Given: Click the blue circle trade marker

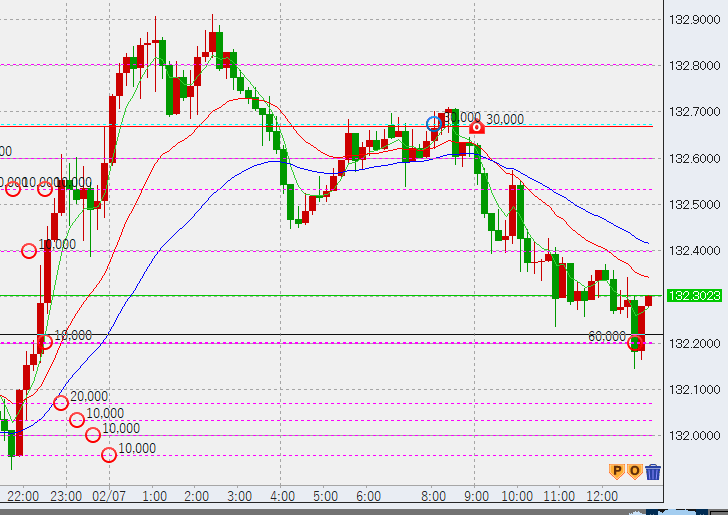Looking at the screenshot, I should tap(433, 124).
